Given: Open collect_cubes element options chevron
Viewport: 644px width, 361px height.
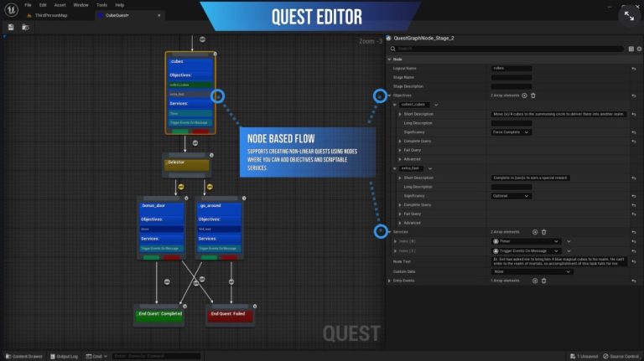Looking at the screenshot, I should coord(436,105).
